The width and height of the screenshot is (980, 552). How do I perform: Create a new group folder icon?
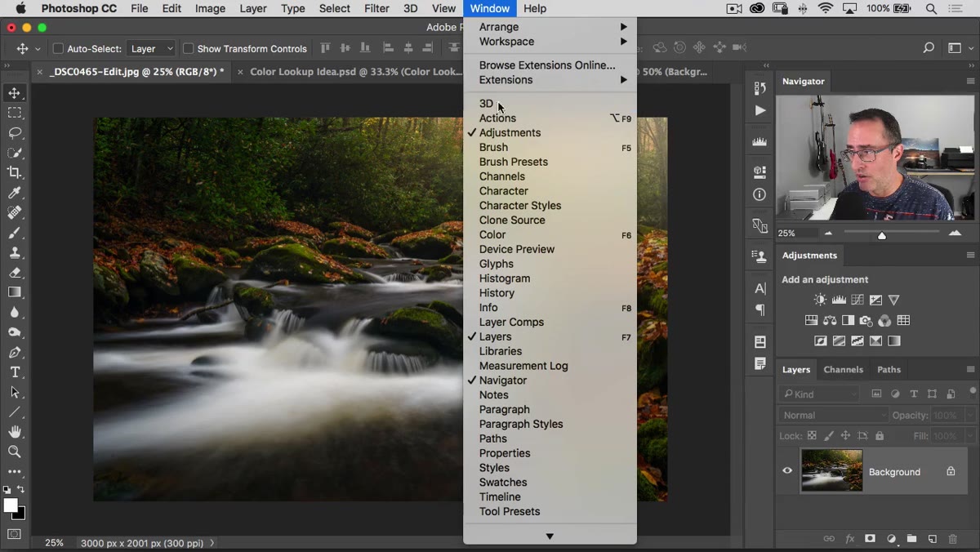[x=911, y=539]
